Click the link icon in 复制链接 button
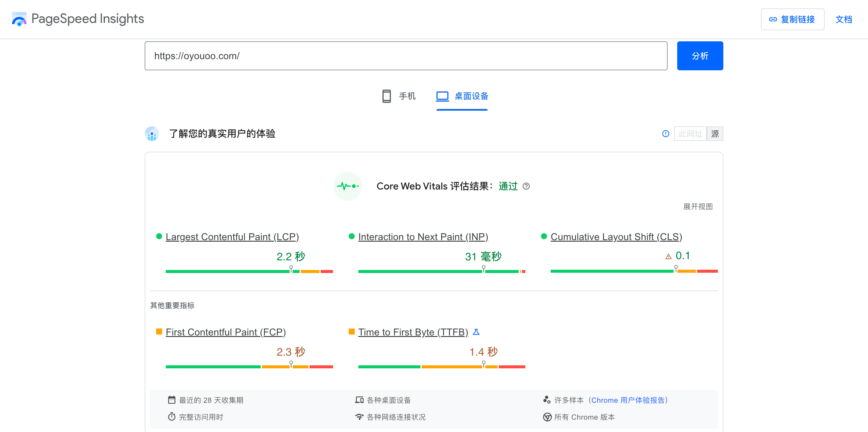This screenshot has width=868, height=432. [773, 20]
